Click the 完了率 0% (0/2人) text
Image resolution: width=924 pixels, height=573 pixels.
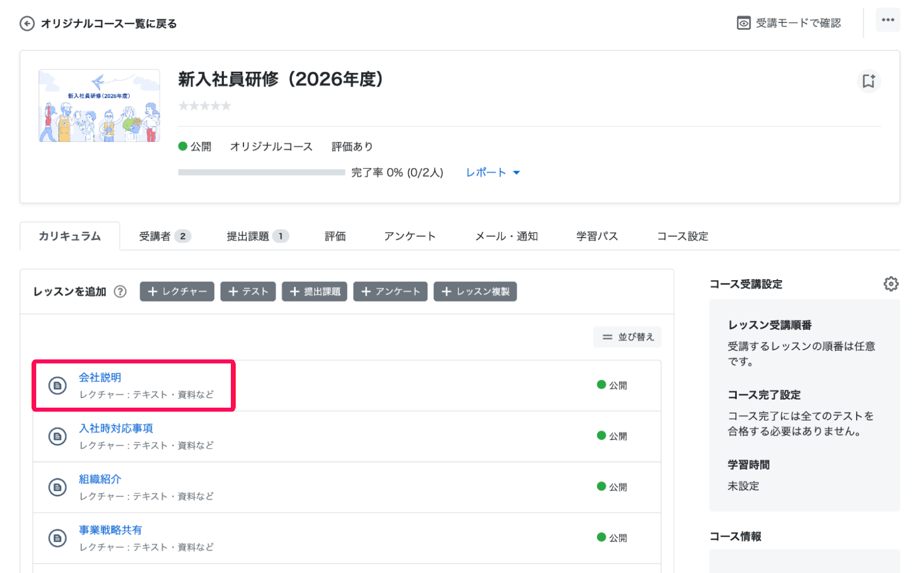click(x=397, y=173)
